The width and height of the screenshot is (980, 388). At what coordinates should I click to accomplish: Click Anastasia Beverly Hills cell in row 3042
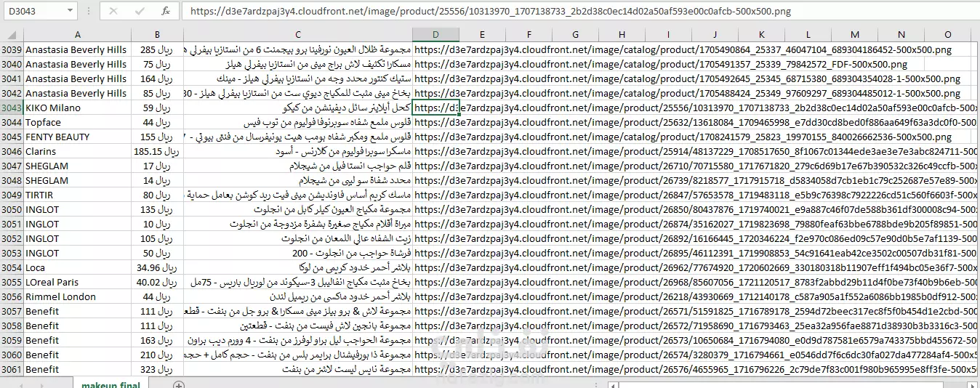coord(77,93)
